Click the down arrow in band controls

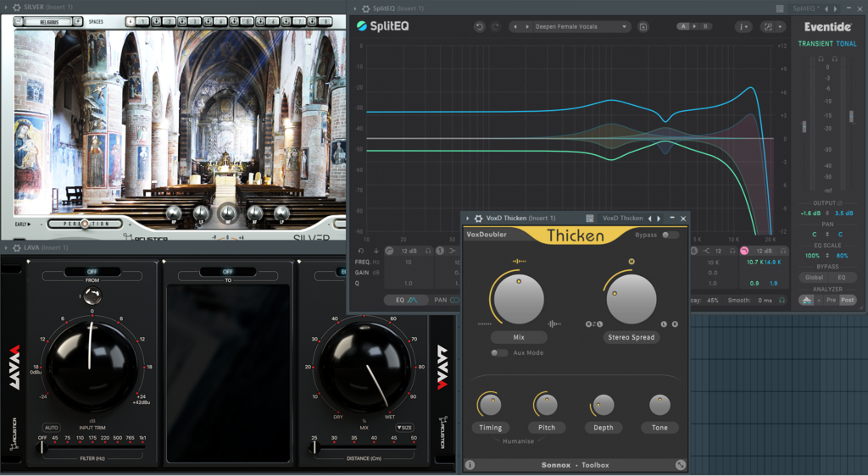pos(376,251)
